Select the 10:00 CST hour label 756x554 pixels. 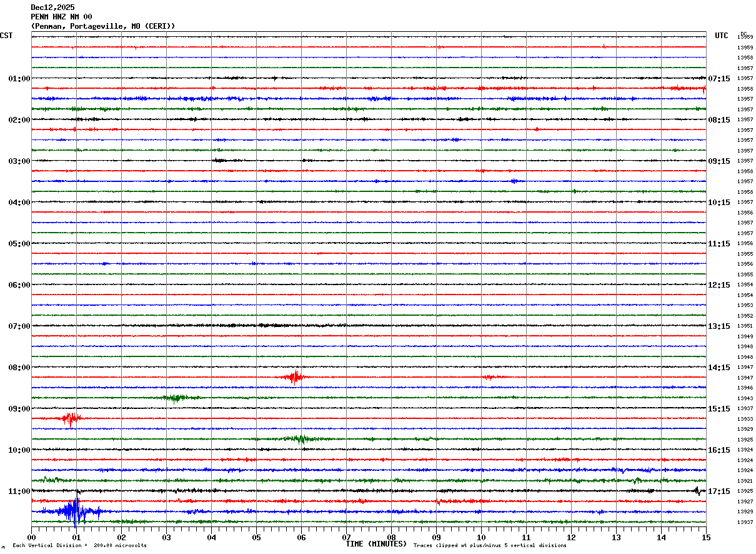19,450
